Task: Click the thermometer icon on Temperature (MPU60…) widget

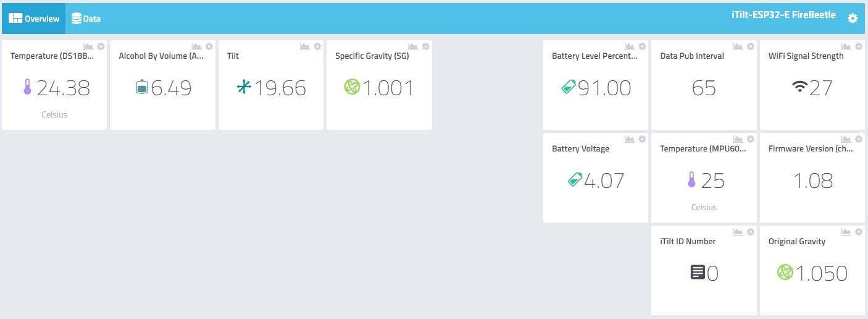Action: tap(691, 181)
